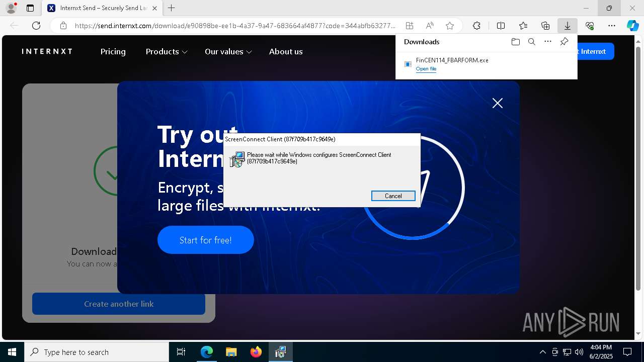The width and height of the screenshot is (644, 362).
Task: Open a new browser tab
Action: (x=172, y=8)
